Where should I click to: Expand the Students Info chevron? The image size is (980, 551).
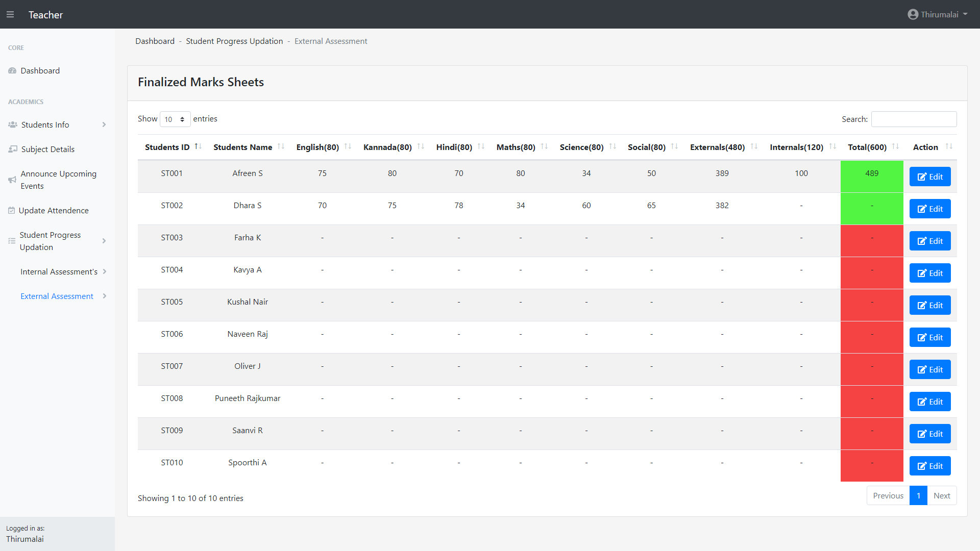pyautogui.click(x=104, y=125)
